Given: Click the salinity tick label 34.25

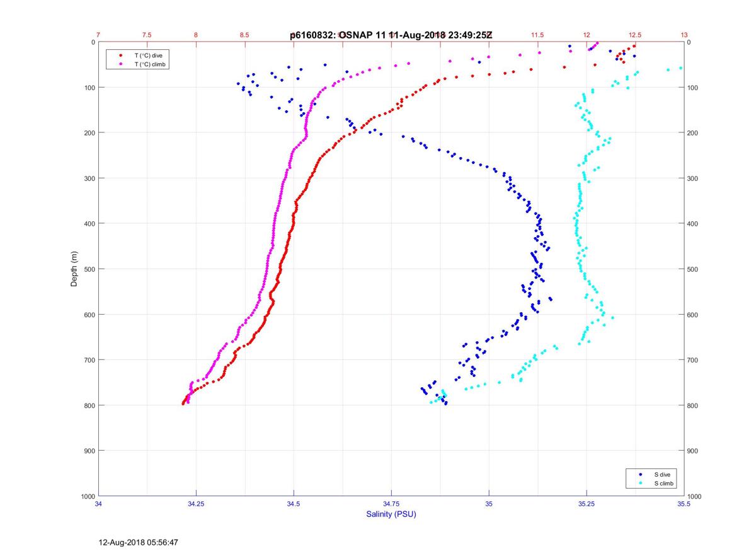Looking at the screenshot, I should 196,504.
